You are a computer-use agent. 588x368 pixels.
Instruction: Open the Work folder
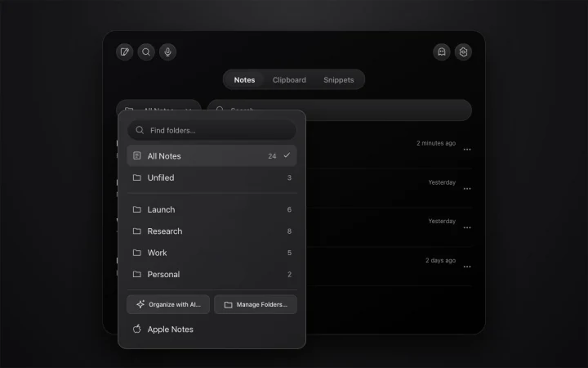tap(212, 253)
